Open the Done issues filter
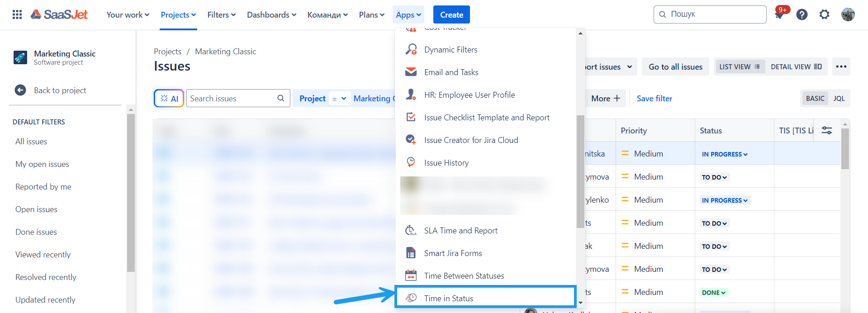This screenshot has height=313, width=868. [36, 232]
